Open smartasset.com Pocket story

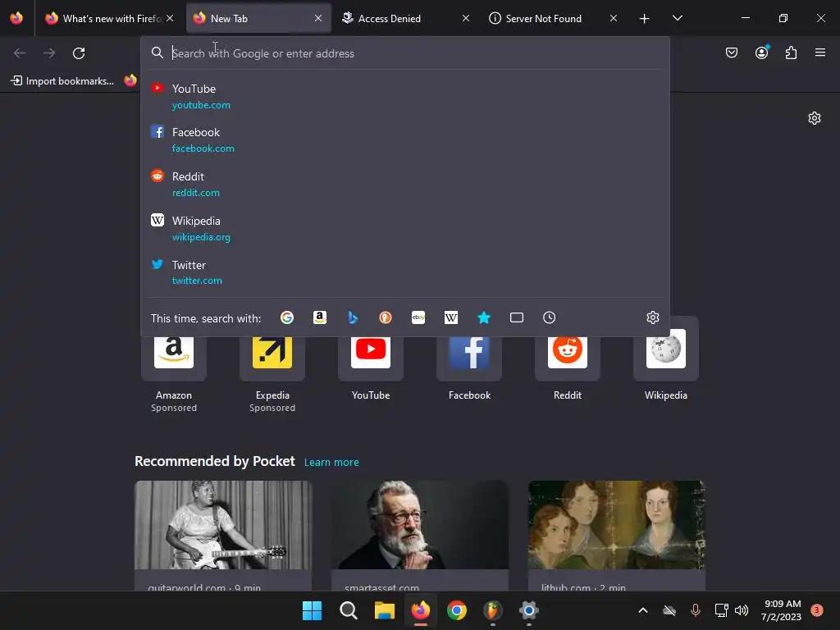tap(420, 536)
